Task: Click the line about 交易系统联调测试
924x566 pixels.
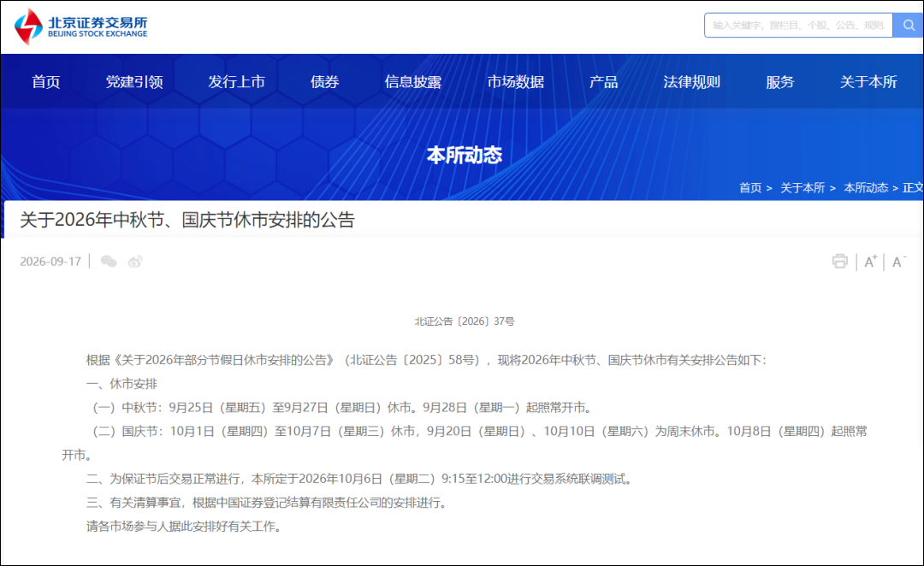Action: point(359,479)
